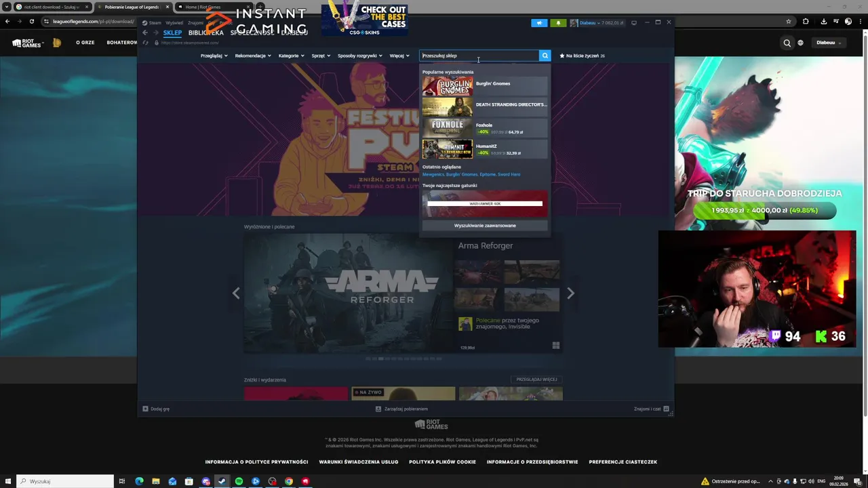This screenshot has height=488, width=868.
Task: Click 'PRZEGLĄDAJ WIĘCEJ' button
Action: (x=536, y=380)
